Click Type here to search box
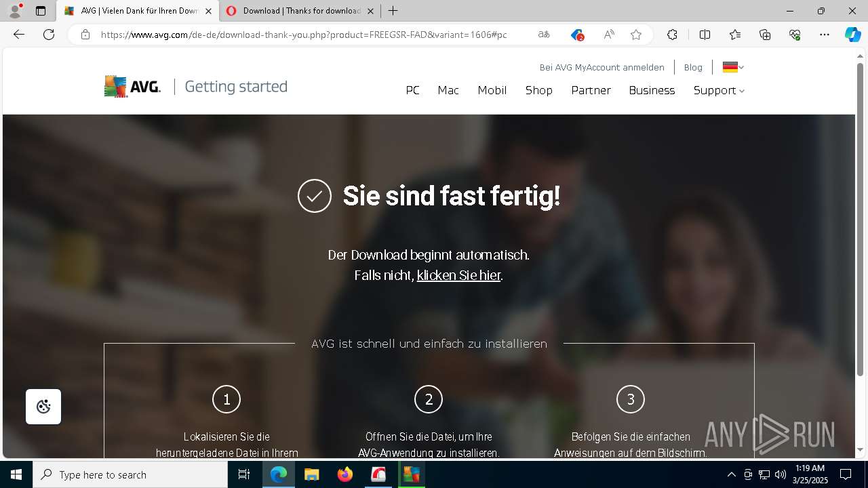 click(130, 474)
